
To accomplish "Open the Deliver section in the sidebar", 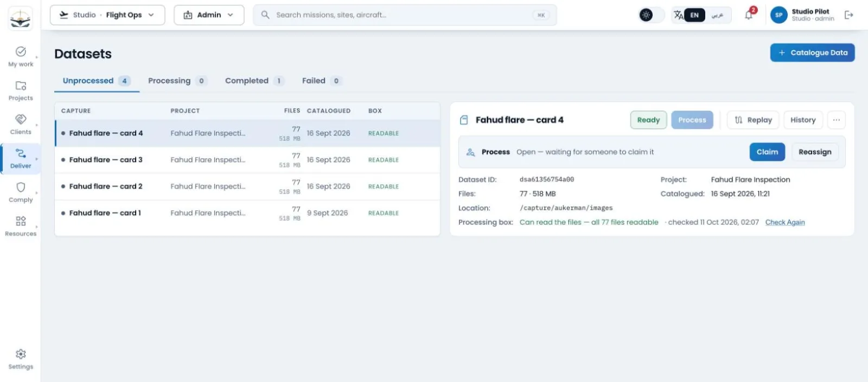I will coord(21,158).
